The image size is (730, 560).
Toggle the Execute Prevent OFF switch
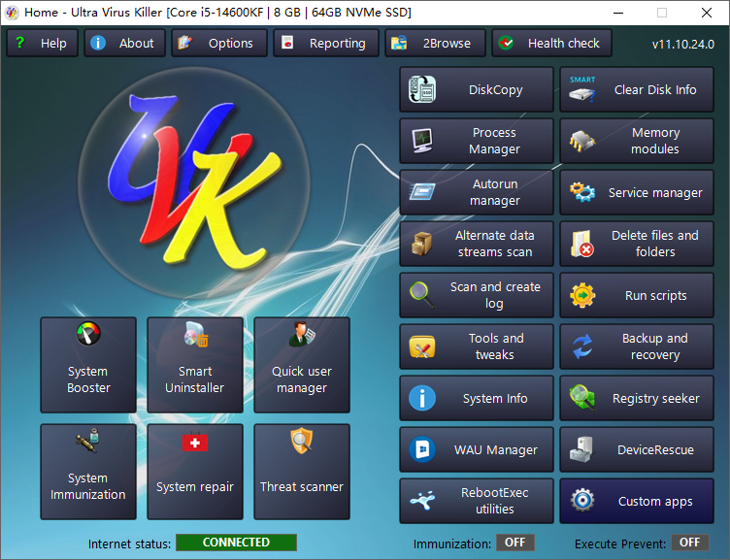click(689, 543)
